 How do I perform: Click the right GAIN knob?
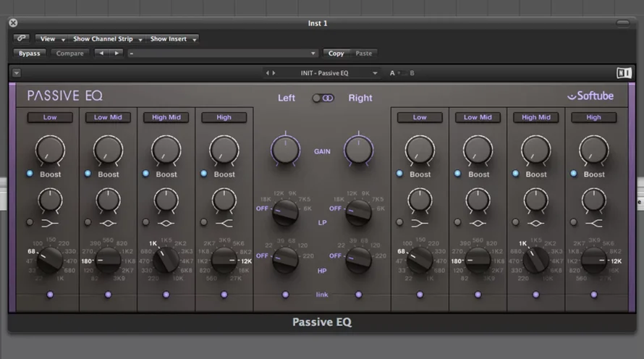click(359, 150)
